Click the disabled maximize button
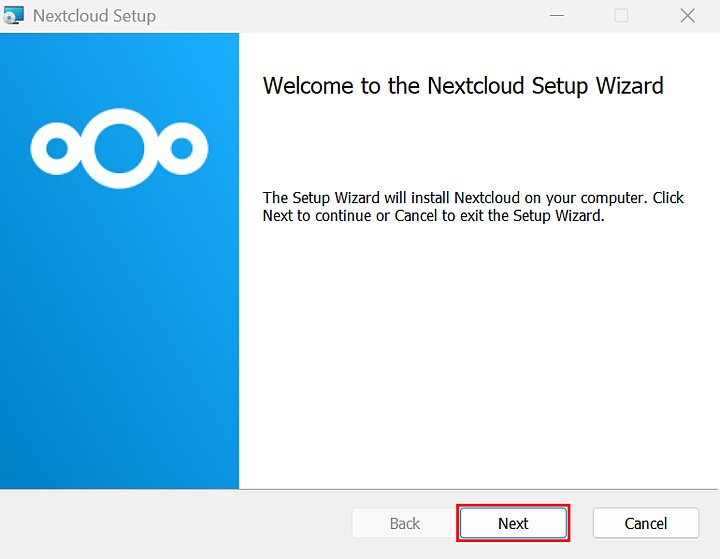The width and height of the screenshot is (720, 559). point(621,16)
